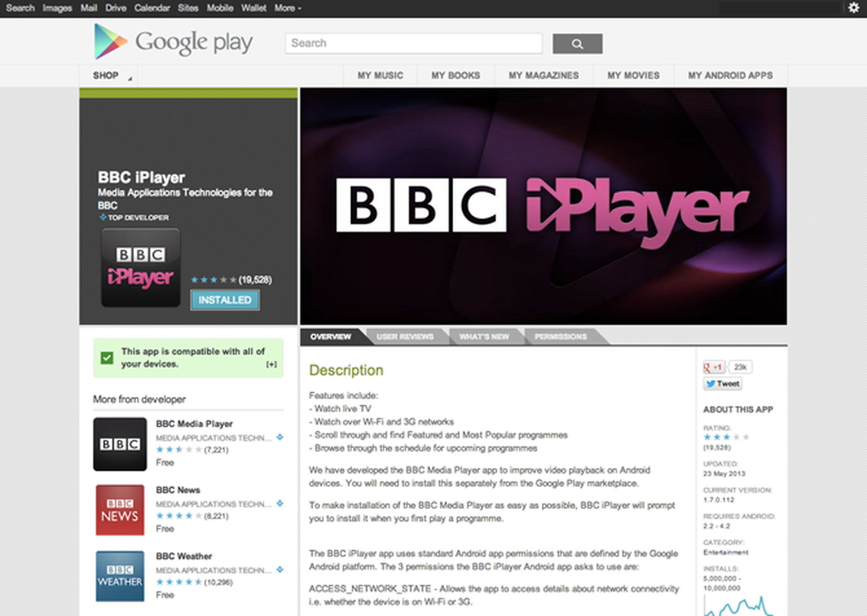This screenshot has width=867, height=616.
Task: Switch to the What's New tab
Action: (484, 337)
